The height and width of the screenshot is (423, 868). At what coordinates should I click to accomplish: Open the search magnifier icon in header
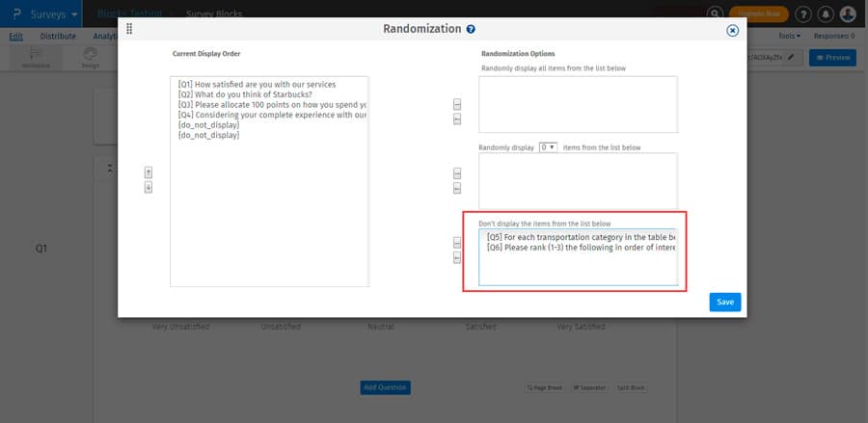click(x=716, y=13)
